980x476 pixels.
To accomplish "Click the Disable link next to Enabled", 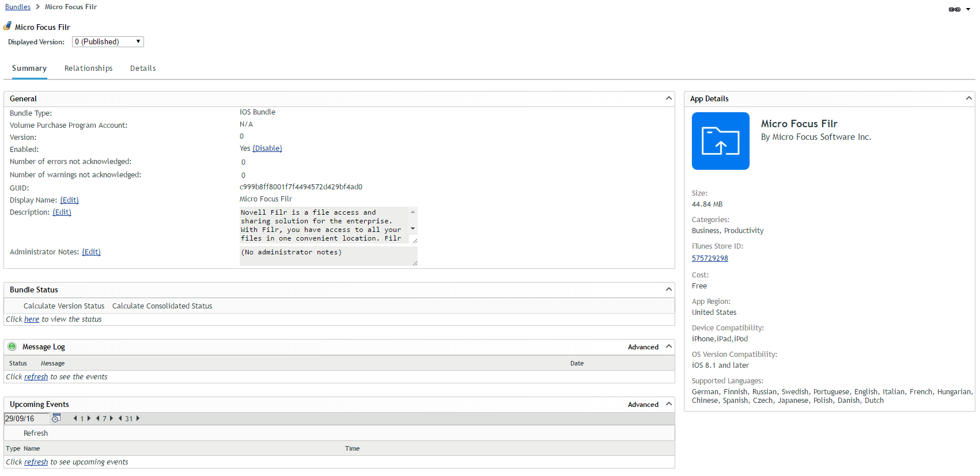I will point(267,148).
